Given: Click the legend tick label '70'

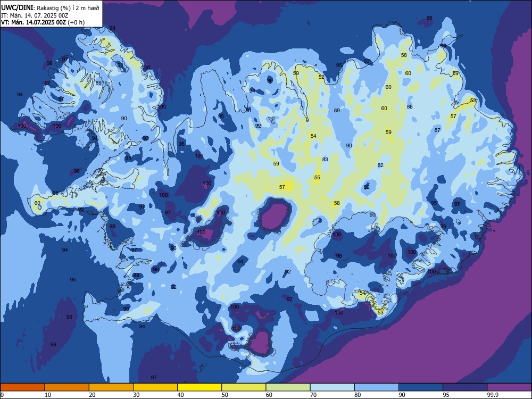Looking at the screenshot, I should point(313,395).
